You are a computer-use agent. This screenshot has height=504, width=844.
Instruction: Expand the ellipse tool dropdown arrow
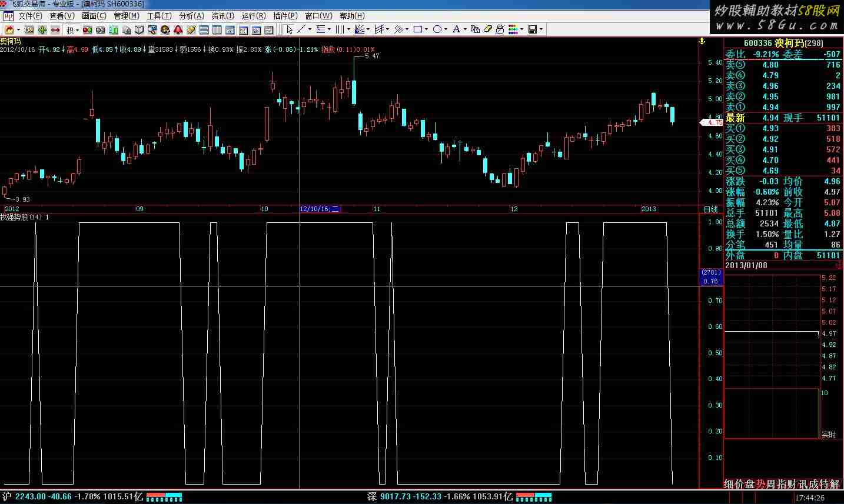(x=446, y=29)
